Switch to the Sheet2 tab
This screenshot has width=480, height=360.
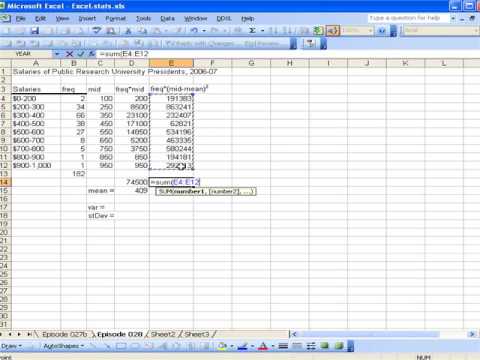coord(163,334)
